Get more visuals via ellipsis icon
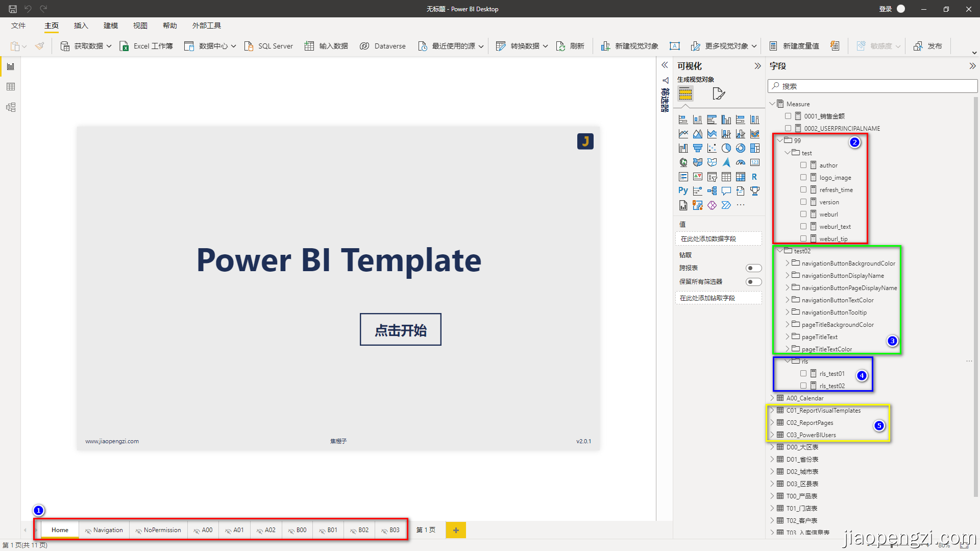This screenshot has height=551, width=980. tap(741, 205)
